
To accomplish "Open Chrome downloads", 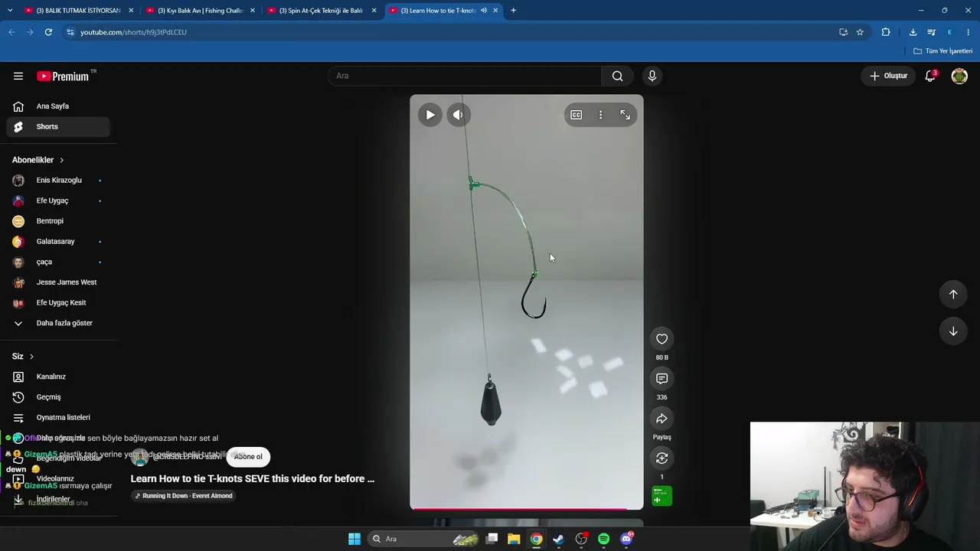I will click(913, 32).
